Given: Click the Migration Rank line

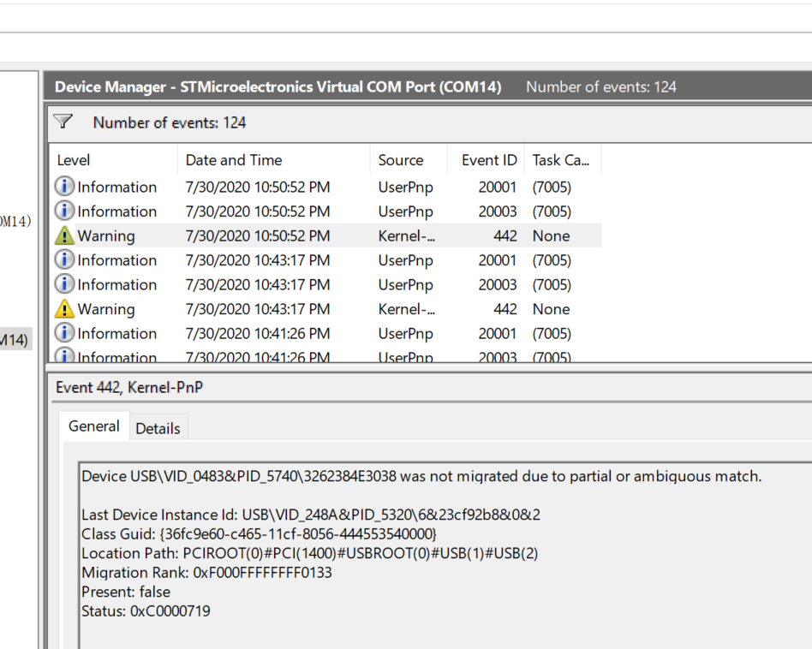Looking at the screenshot, I should [206, 573].
